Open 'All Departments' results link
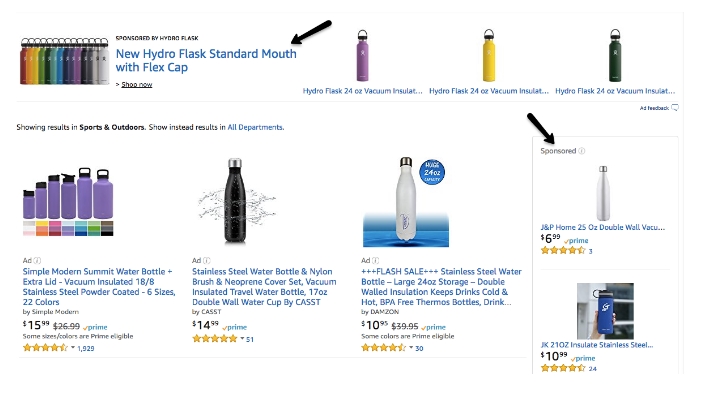This screenshot has width=701, height=413. click(255, 128)
